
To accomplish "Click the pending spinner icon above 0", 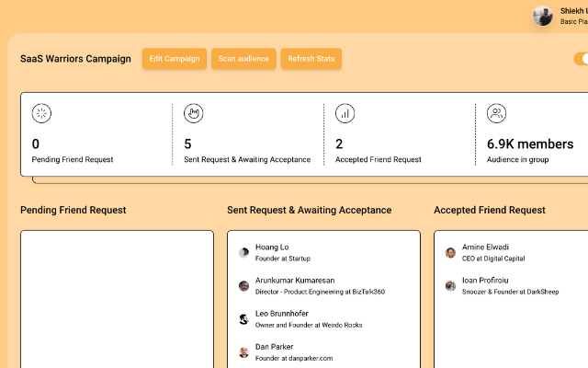I will (x=41, y=113).
